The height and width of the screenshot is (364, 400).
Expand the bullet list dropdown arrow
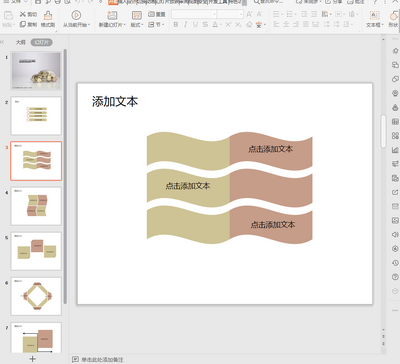(282, 14)
